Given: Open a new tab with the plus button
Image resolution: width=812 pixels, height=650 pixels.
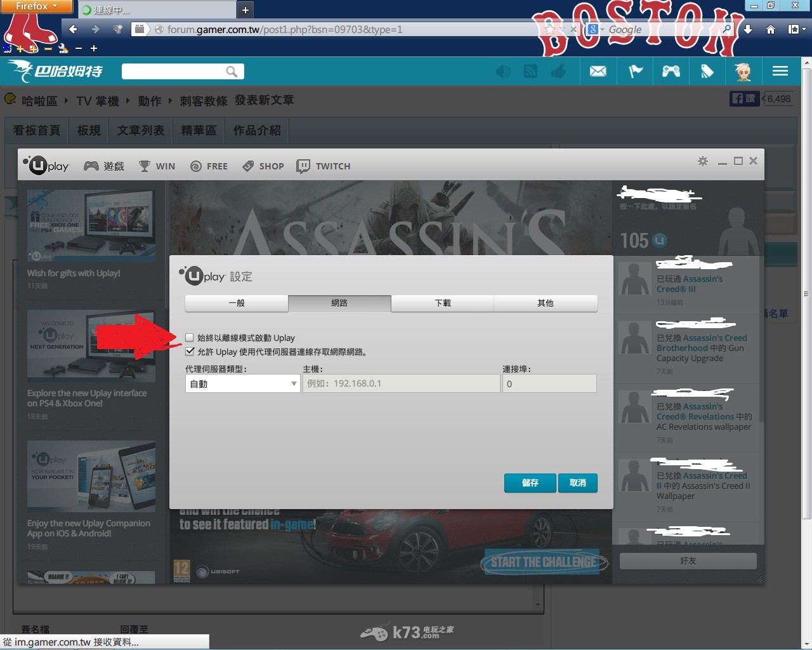Looking at the screenshot, I should coord(245,10).
